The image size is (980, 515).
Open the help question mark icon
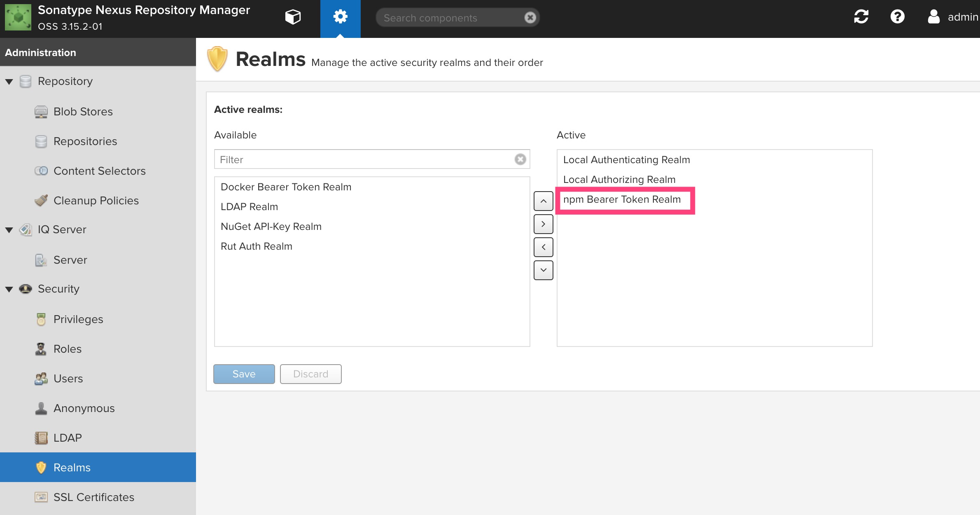tap(897, 17)
